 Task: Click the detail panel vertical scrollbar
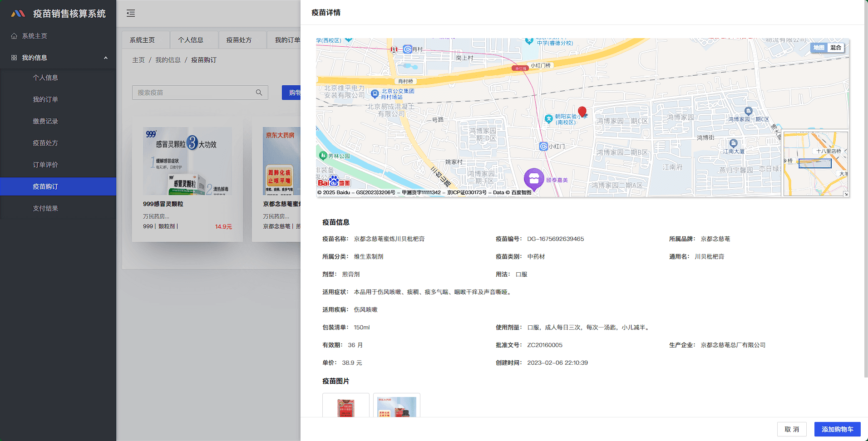[x=866, y=188]
